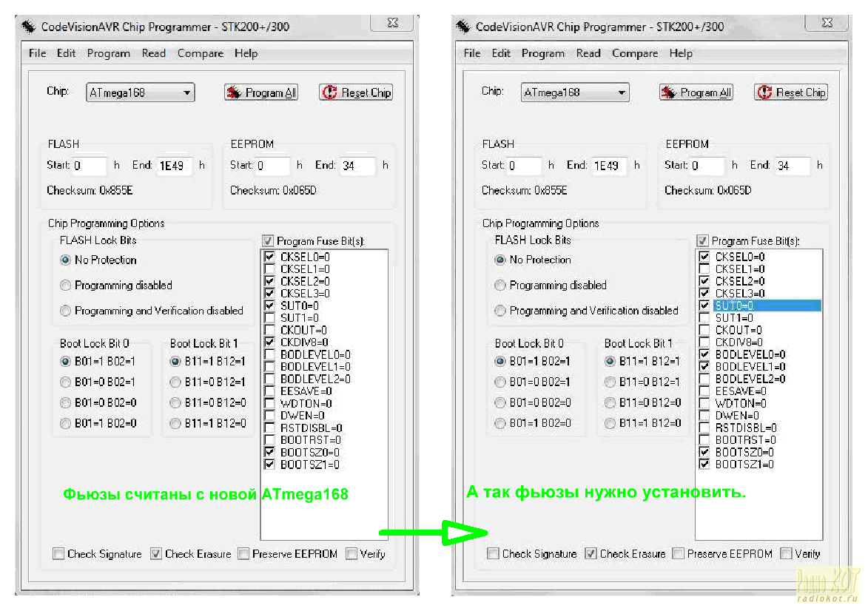Image resolution: width=868 pixels, height=611 pixels.
Task: Toggle Program Fuse Bit(s) in the left window
Action: (x=268, y=240)
